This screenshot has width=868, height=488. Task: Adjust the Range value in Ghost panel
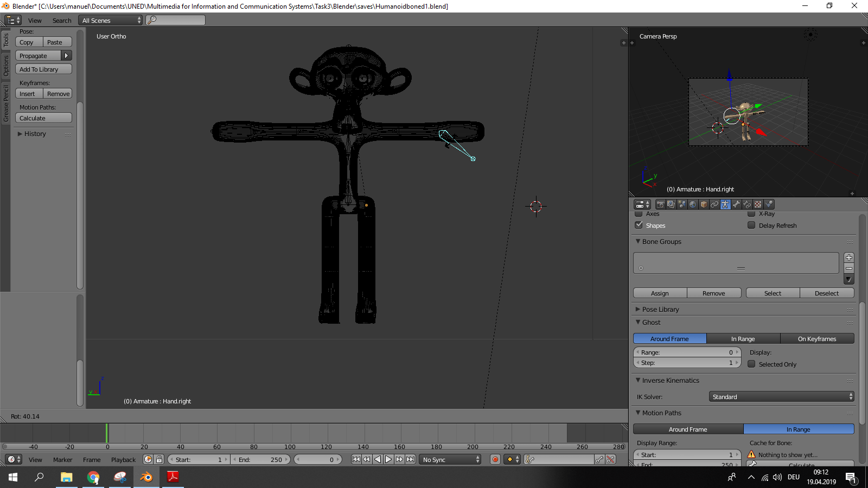pos(686,352)
